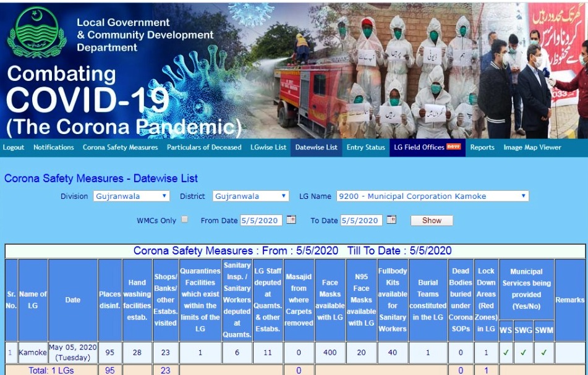
Task: Click the 'Lock Down Areas (Red Zones)' header
Action: tap(486, 300)
